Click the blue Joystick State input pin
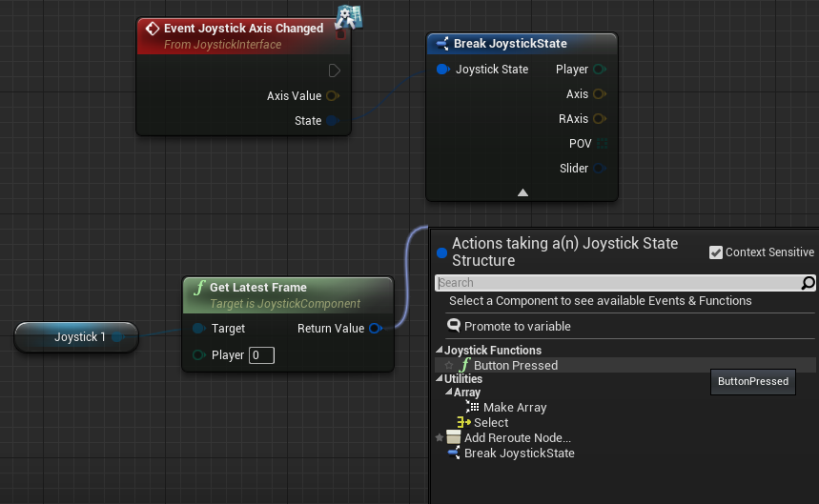Screen dimensions: 819x504 coord(443,69)
